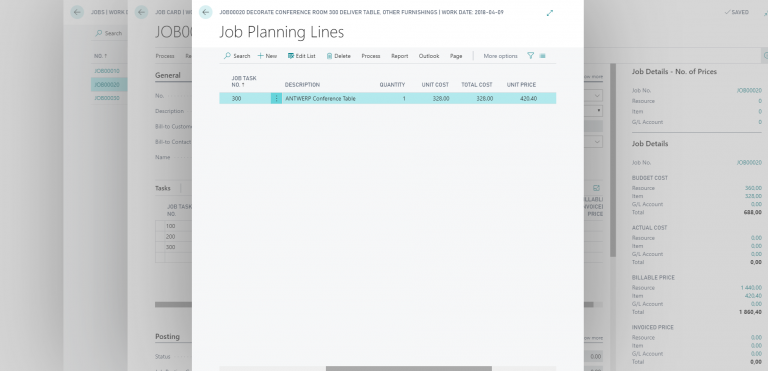
Task: Open the three-dot row menu for task 300
Action: [276, 99]
